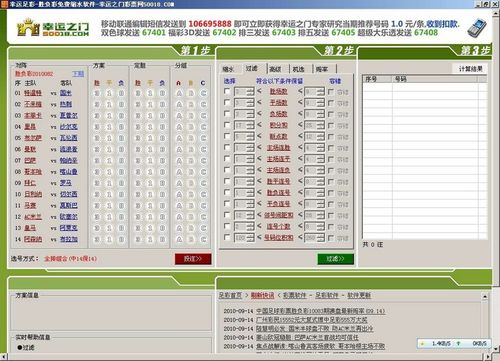Select draw (1) for match 11 in 方案 column
The height and width of the screenshot is (361, 500).
click(109, 206)
